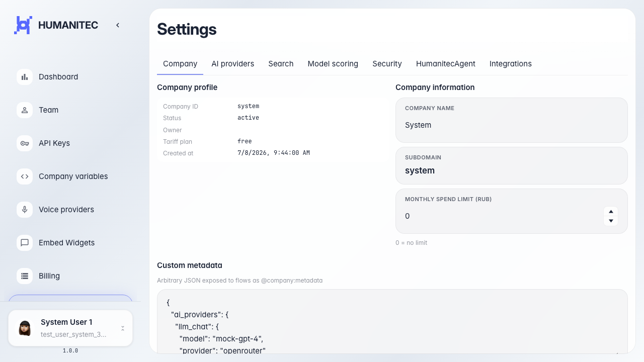Navigate to Voice providers

[x=70, y=210]
